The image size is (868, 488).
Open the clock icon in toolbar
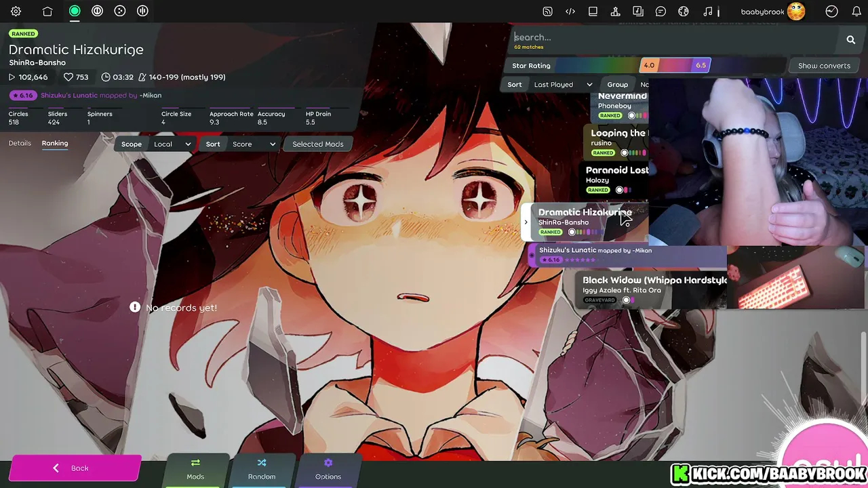[x=831, y=12]
